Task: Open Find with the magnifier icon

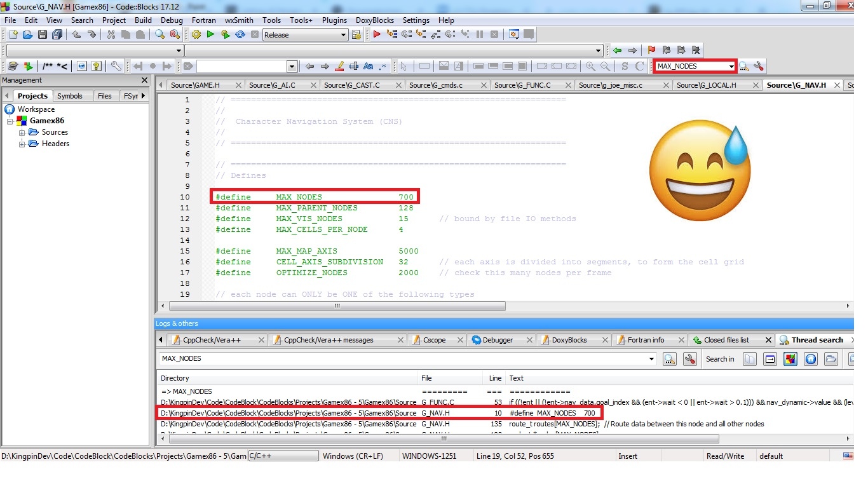Action: [160, 34]
